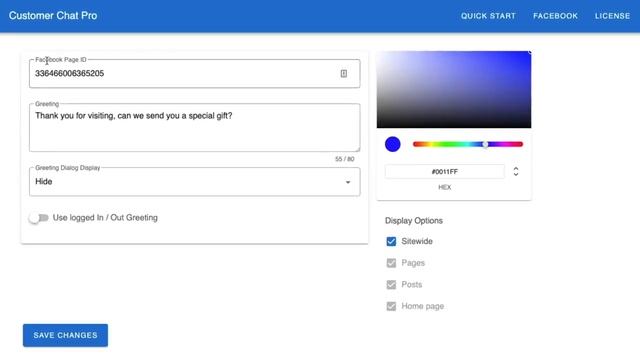Open the License menu item

pos(612,16)
